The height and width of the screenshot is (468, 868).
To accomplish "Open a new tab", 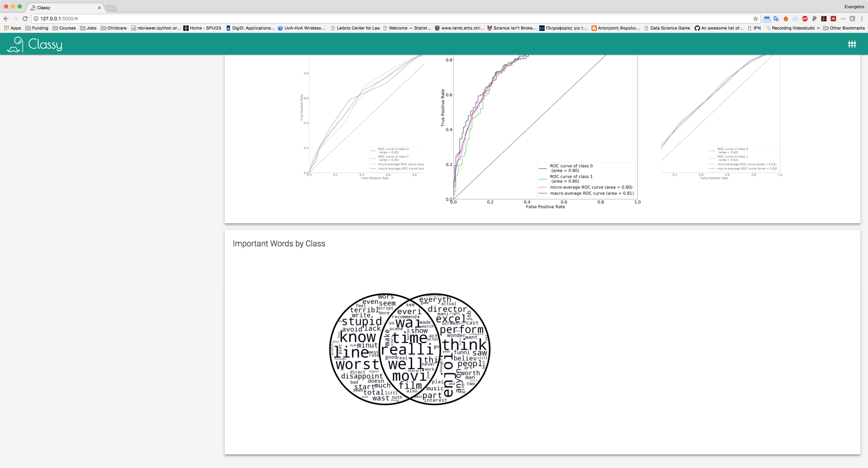I will coord(111,8).
